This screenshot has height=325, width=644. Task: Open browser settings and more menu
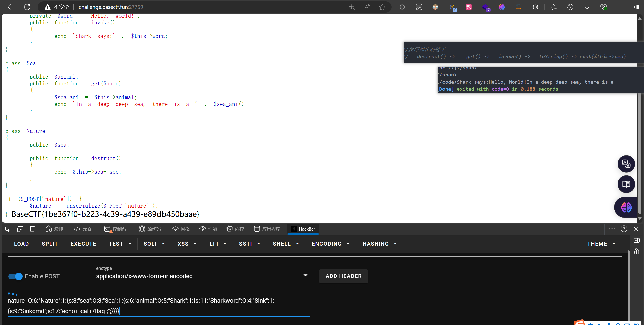[620, 7]
